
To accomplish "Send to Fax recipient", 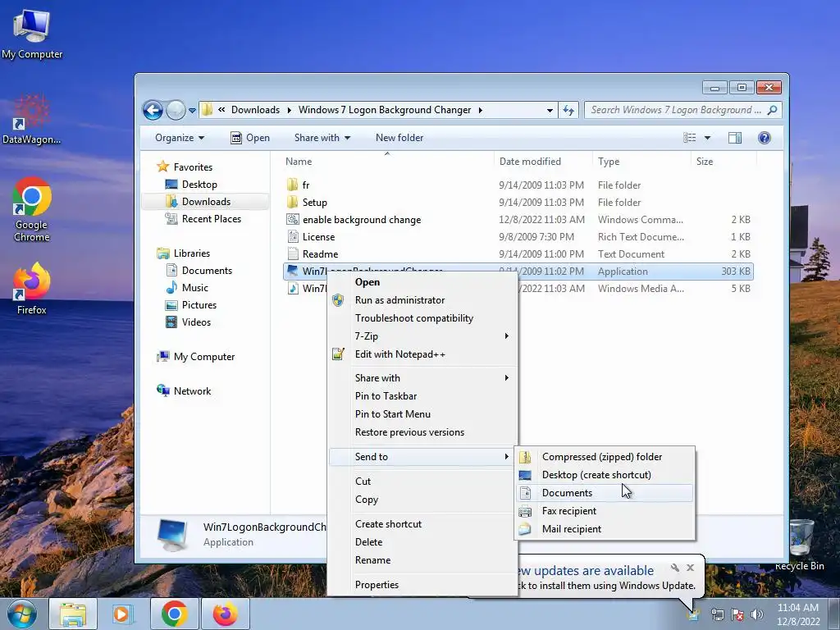I will coord(605,511).
